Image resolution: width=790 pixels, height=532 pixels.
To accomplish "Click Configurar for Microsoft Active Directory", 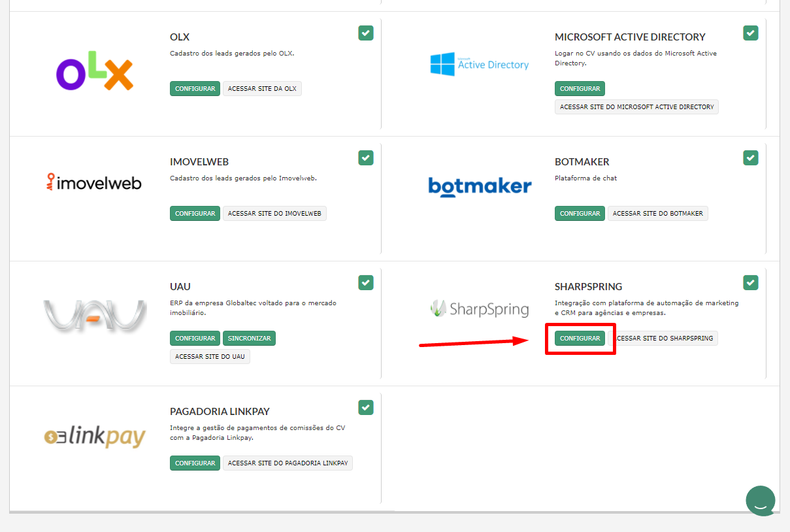I will tap(580, 89).
